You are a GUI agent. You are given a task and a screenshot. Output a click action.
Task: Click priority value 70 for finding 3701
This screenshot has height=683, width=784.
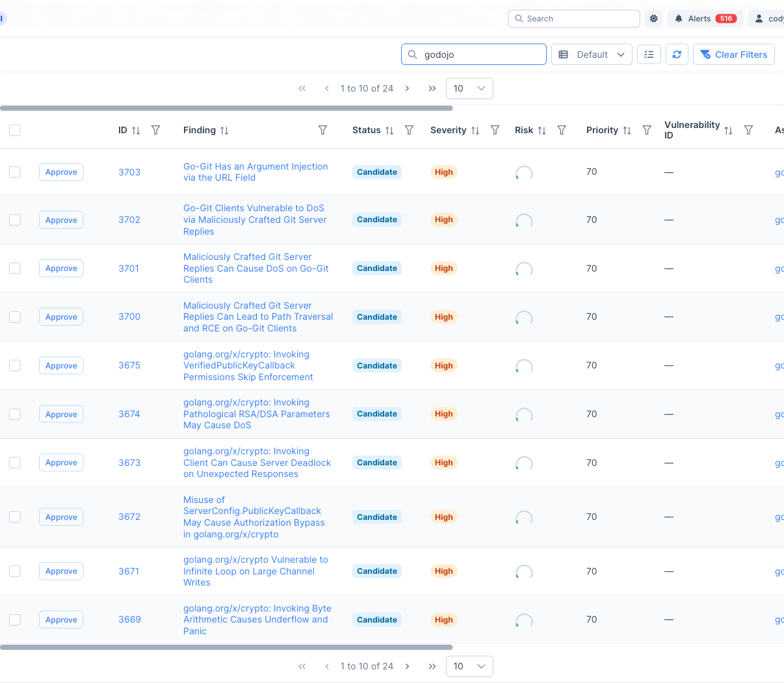(x=592, y=268)
